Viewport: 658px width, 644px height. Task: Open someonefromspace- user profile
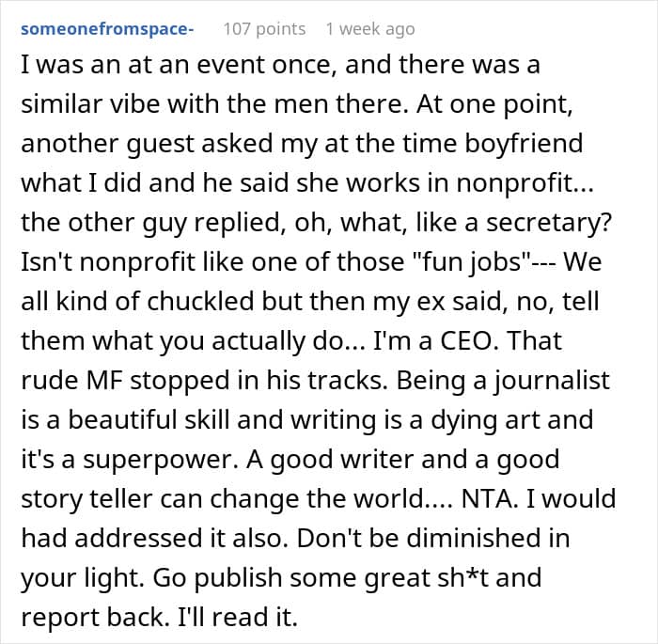tap(107, 29)
